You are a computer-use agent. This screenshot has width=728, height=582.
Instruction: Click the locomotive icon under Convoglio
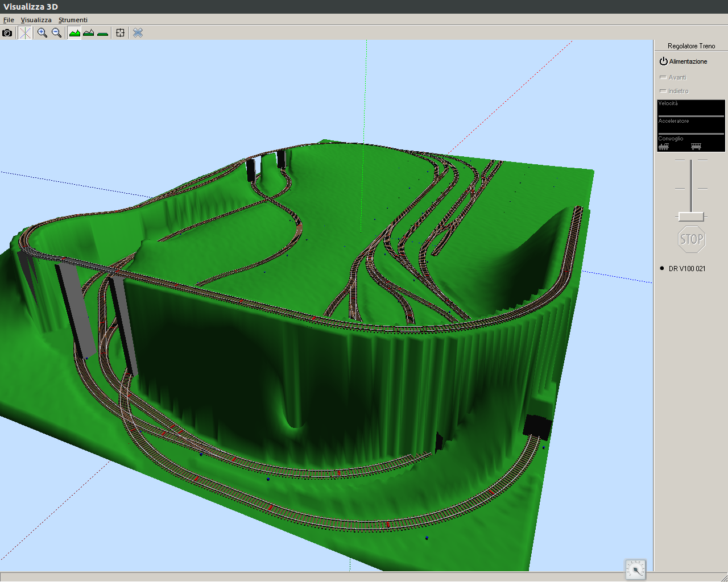pos(664,147)
